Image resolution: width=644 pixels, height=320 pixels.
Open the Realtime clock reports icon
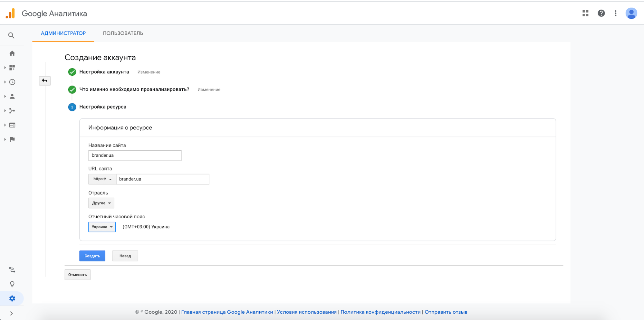[12, 82]
